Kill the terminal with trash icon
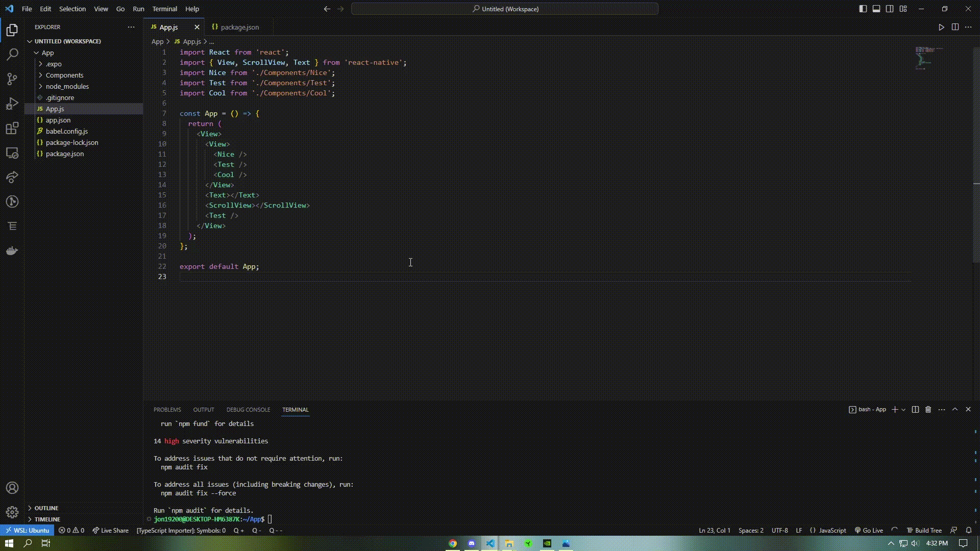This screenshot has width=980, height=551. coord(928,410)
